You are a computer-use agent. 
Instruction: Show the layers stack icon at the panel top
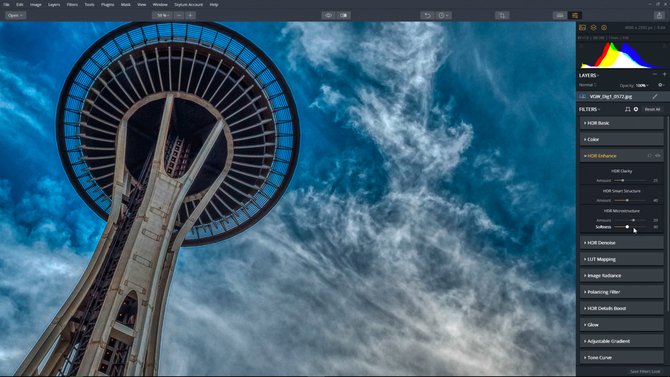pyautogui.click(x=594, y=27)
